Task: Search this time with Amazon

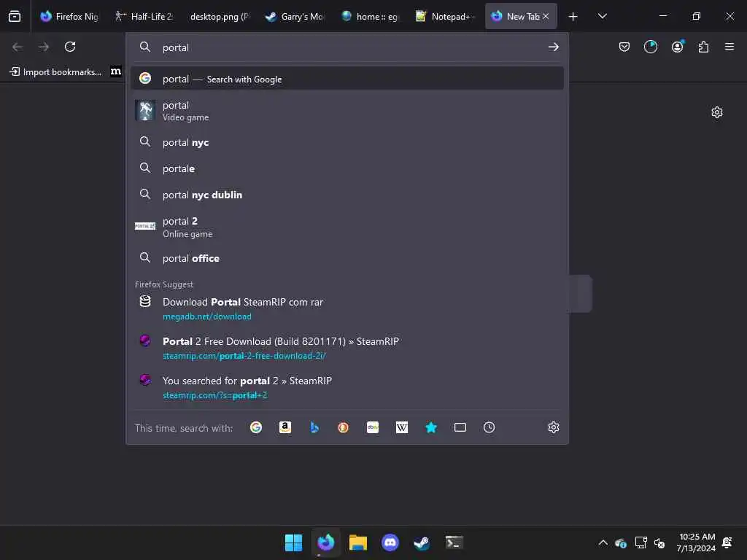Action: (x=285, y=427)
